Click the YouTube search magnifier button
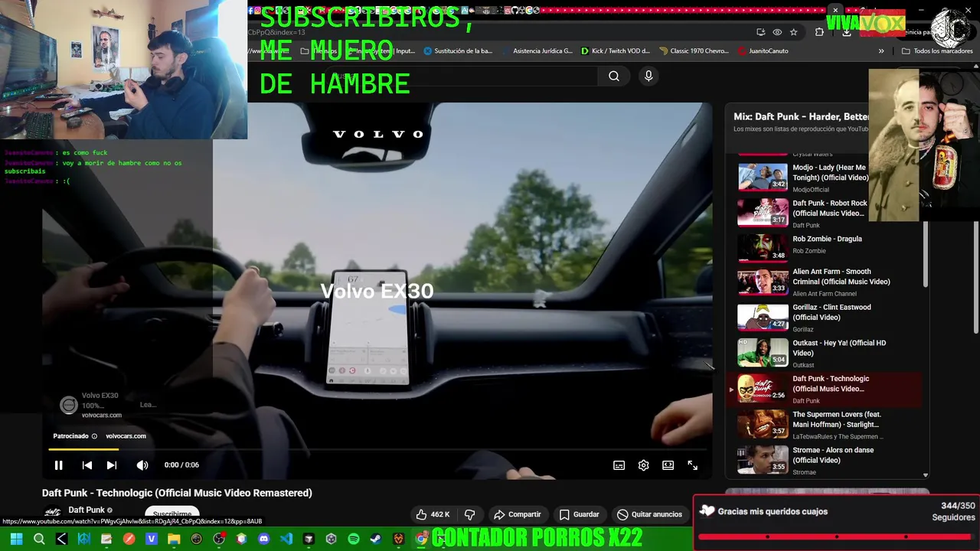This screenshot has width=980, height=551. click(614, 76)
